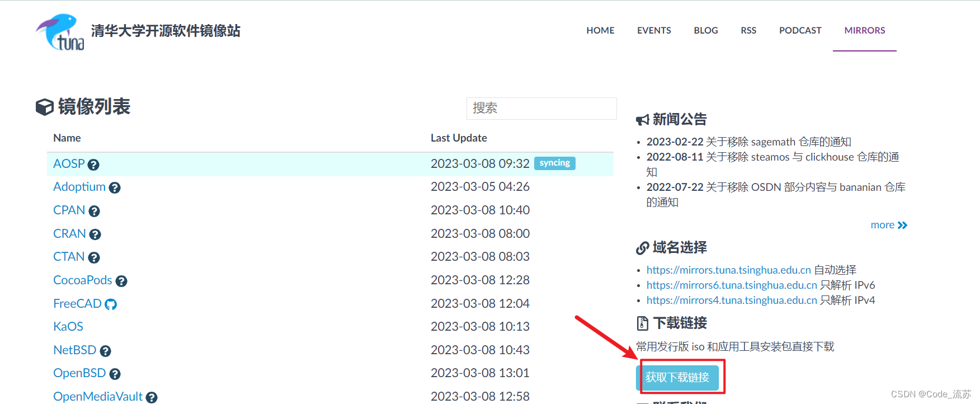The height and width of the screenshot is (404, 980).
Task: Open RSS navigation item
Action: pyautogui.click(x=748, y=30)
